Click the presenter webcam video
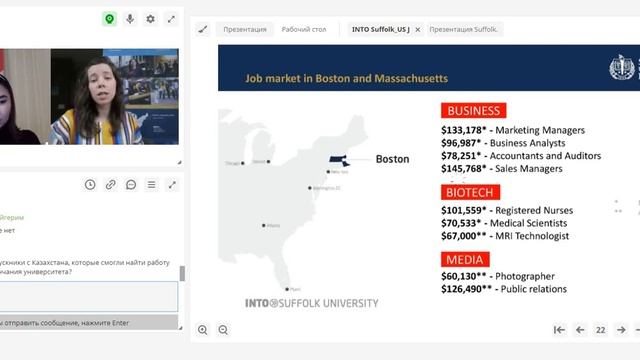This screenshot has width=640, height=360. click(115, 97)
